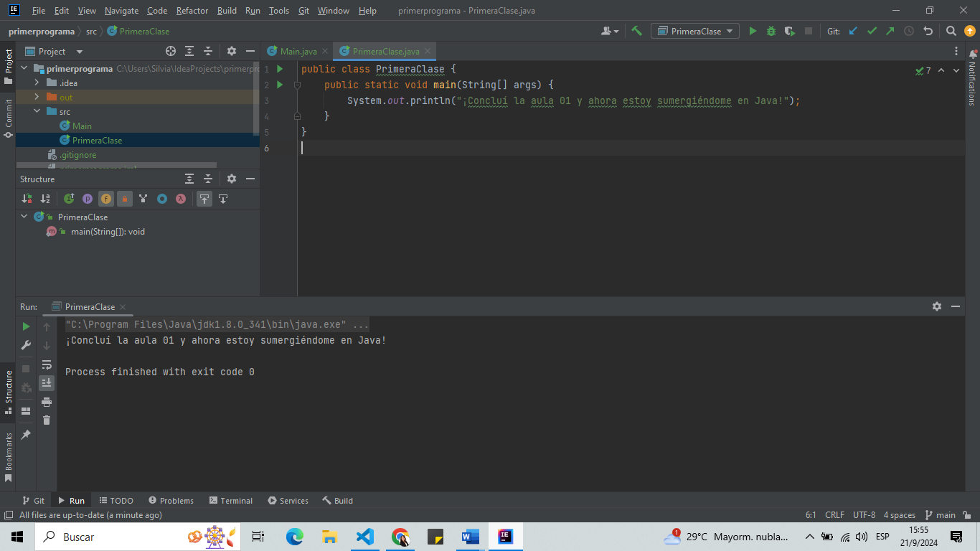Image resolution: width=980 pixels, height=551 pixels.
Task: Open the Problems tool window tab
Action: point(171,501)
